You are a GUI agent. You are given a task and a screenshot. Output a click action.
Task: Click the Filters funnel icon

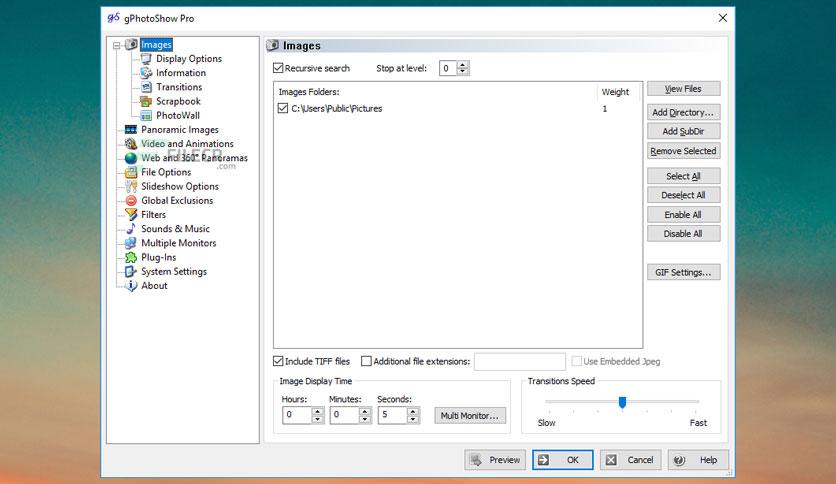pyautogui.click(x=131, y=214)
